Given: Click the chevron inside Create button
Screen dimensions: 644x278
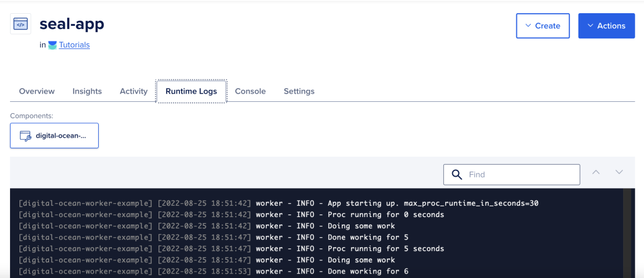Looking at the screenshot, I should point(528,26).
